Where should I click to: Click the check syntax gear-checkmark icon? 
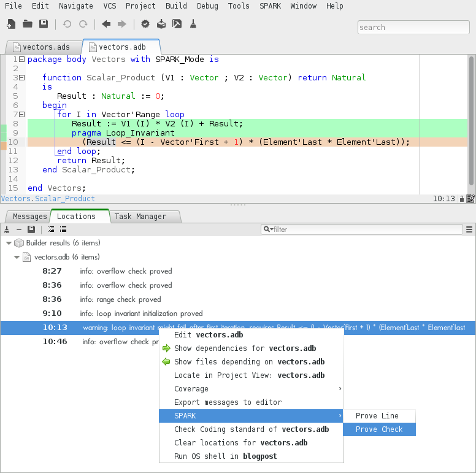pyautogui.click(x=145, y=25)
